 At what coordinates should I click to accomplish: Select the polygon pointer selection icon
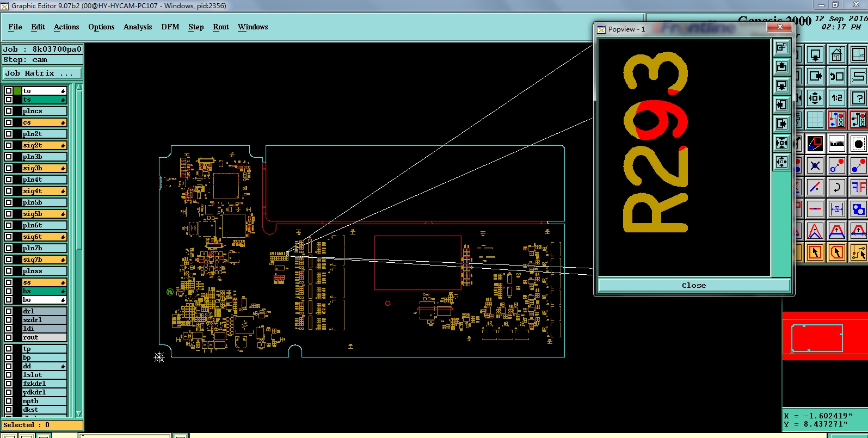click(x=836, y=252)
